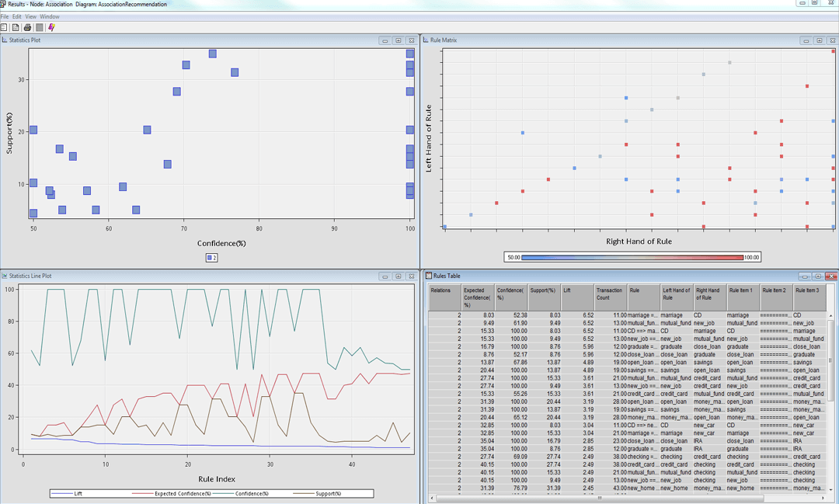Click the confidence cell 67.86
839x504 pixels.
pos(511,363)
